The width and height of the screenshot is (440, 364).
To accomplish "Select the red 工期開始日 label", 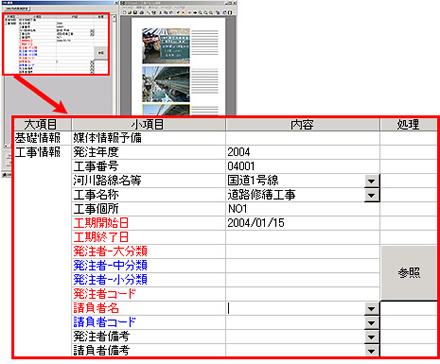I will (x=101, y=223).
